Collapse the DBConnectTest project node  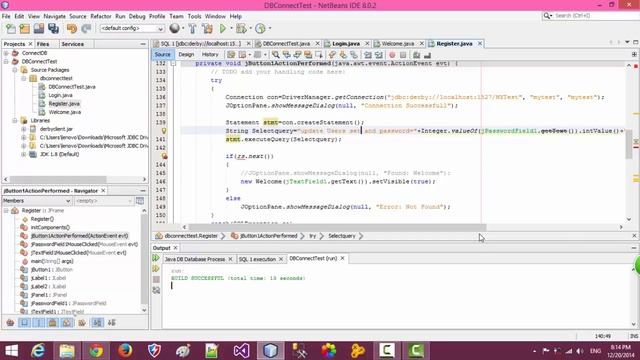point(6,62)
